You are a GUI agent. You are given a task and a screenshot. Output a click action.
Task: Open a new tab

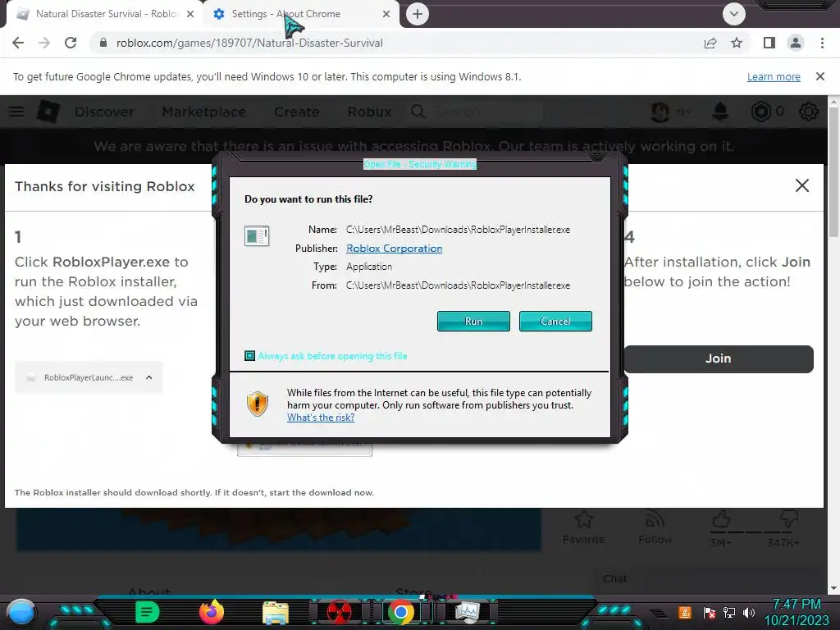[x=418, y=14]
